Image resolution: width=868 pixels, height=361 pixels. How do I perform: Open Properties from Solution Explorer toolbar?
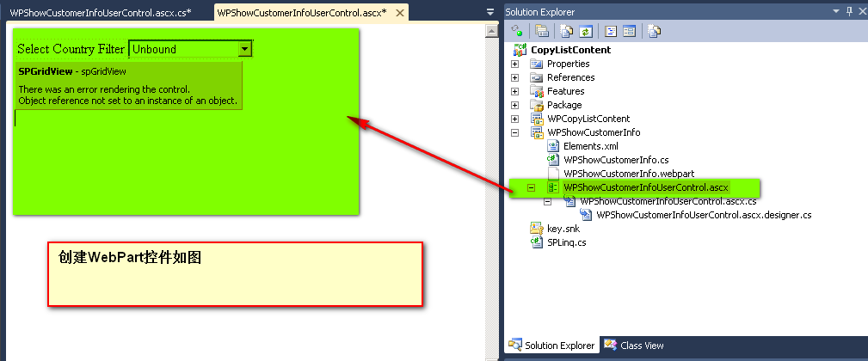[542, 31]
